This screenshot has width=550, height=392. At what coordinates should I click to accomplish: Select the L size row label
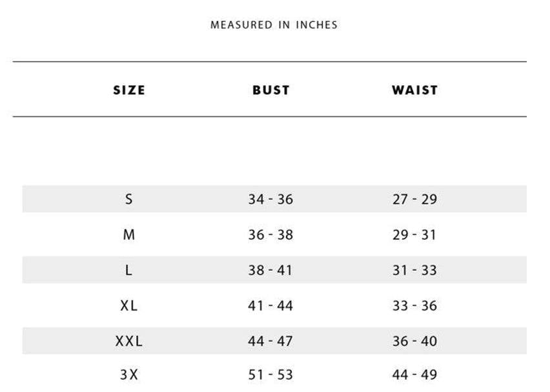pyautogui.click(x=128, y=270)
